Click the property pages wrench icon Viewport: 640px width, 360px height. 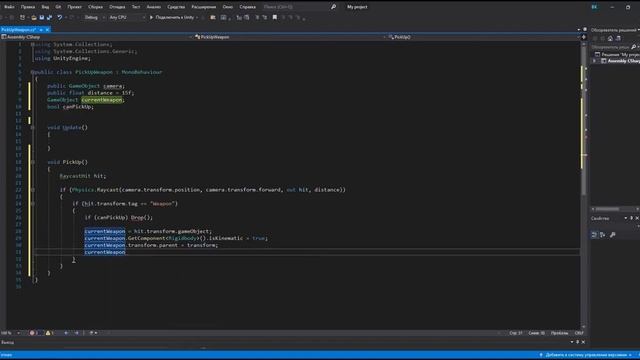pos(613,235)
